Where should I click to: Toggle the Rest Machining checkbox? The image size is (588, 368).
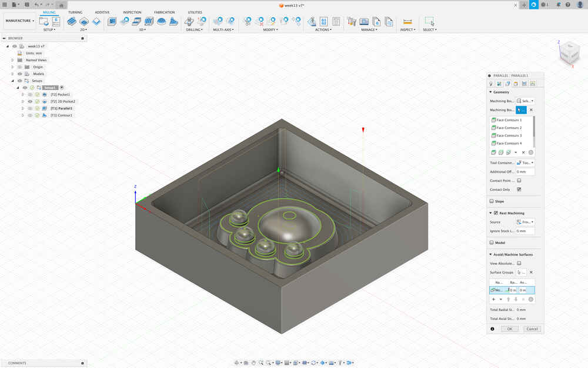[x=496, y=213]
